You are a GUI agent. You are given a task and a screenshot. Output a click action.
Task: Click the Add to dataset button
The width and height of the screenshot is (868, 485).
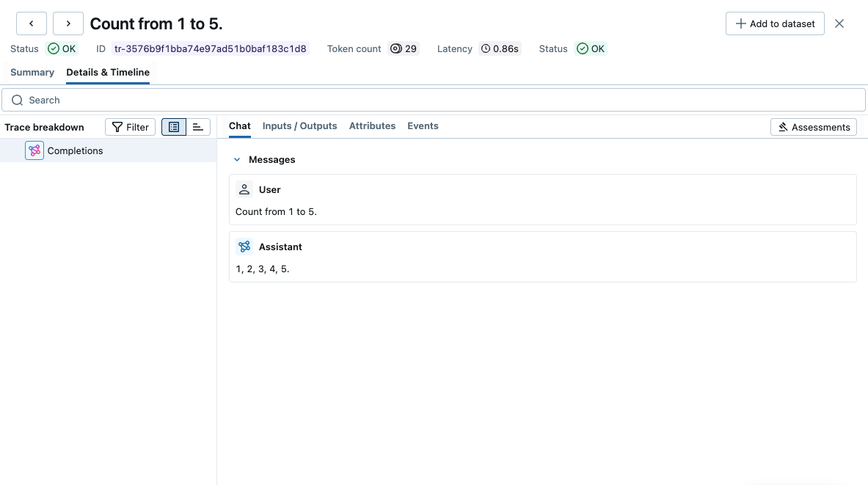coord(775,23)
